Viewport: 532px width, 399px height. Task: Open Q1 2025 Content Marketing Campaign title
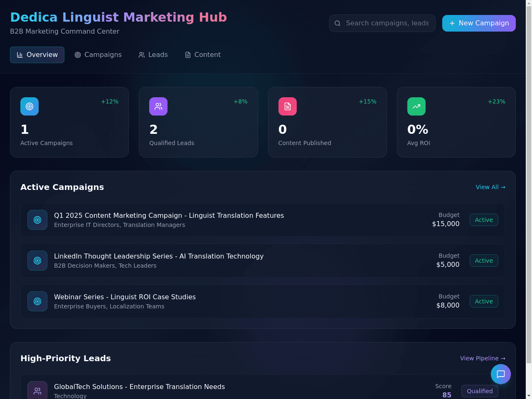tap(169, 215)
